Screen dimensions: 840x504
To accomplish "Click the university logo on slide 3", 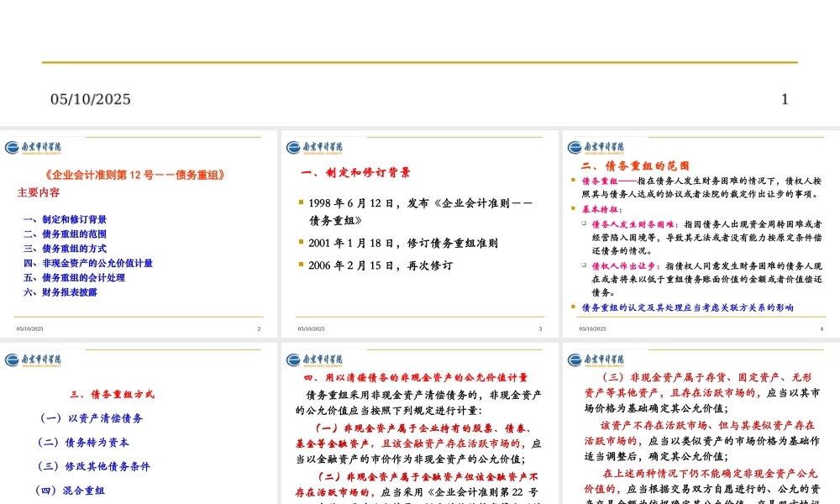I will pos(314,147).
